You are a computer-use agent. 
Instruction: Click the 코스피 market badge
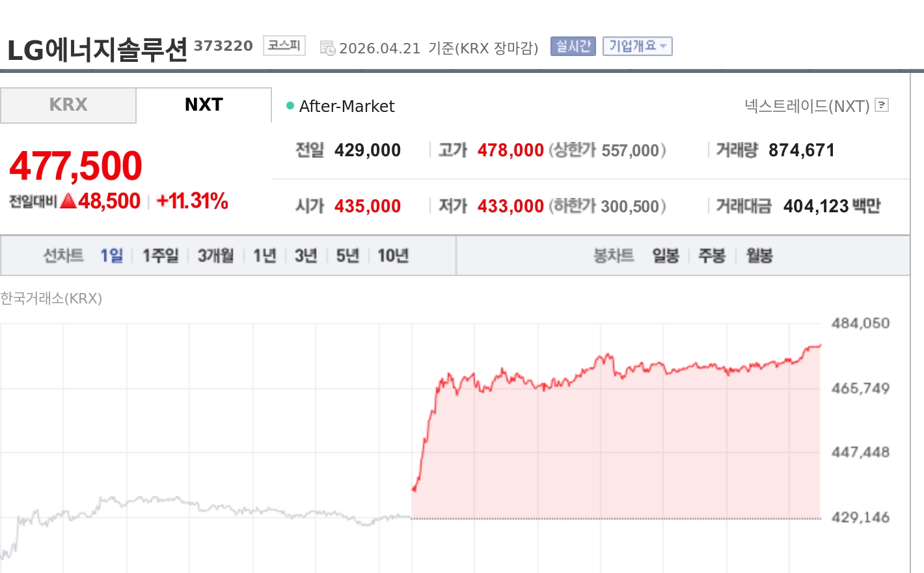284,46
